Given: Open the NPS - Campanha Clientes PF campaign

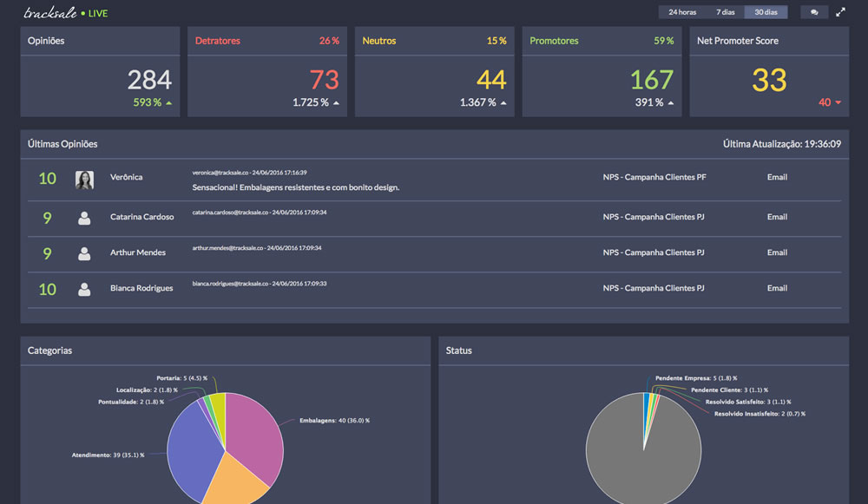Looking at the screenshot, I should [x=654, y=177].
